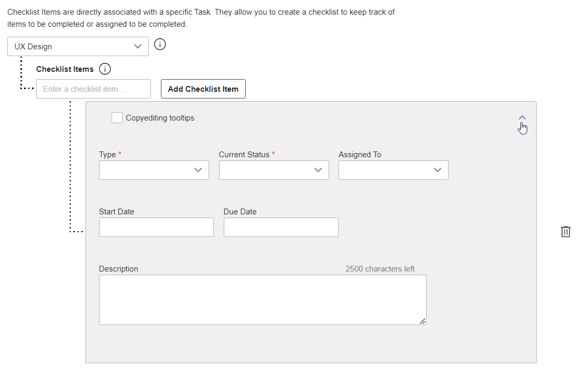Open the Assigned To dropdown
This screenshot has width=588, height=369.
click(393, 170)
